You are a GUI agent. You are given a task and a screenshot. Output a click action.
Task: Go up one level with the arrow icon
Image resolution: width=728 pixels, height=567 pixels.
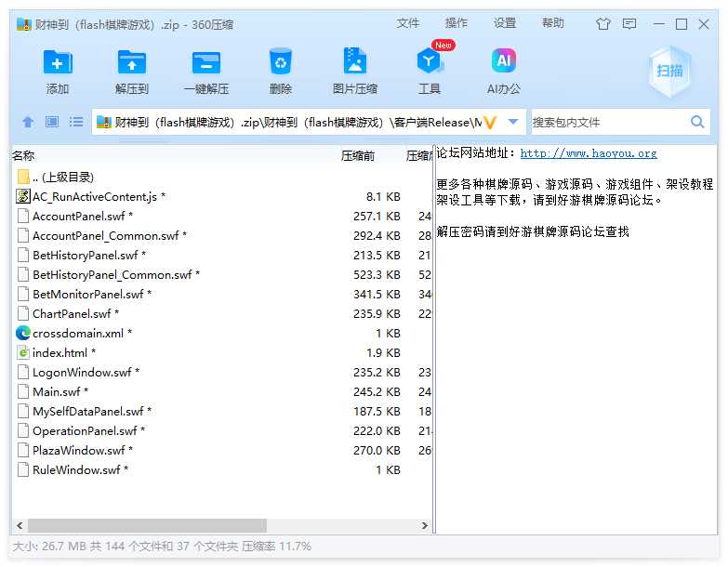point(28,122)
